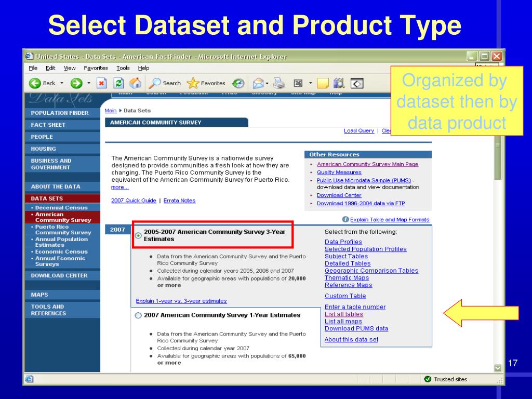This screenshot has width=532, height=399.
Task: Select the 2007 year tab
Action: (118, 230)
